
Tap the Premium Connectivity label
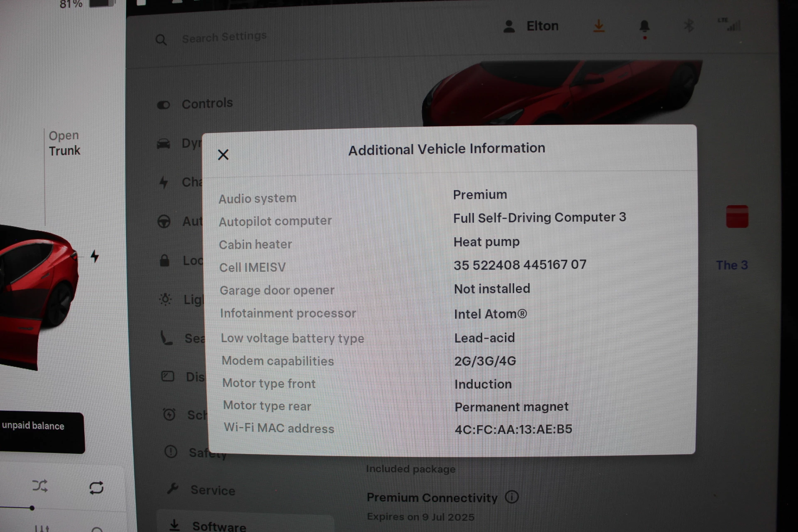432,498
